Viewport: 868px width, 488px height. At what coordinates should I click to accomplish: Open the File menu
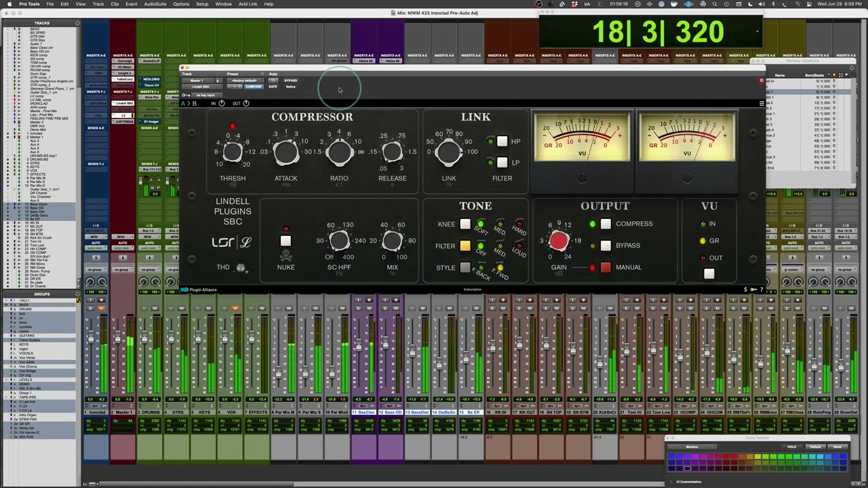[50, 4]
